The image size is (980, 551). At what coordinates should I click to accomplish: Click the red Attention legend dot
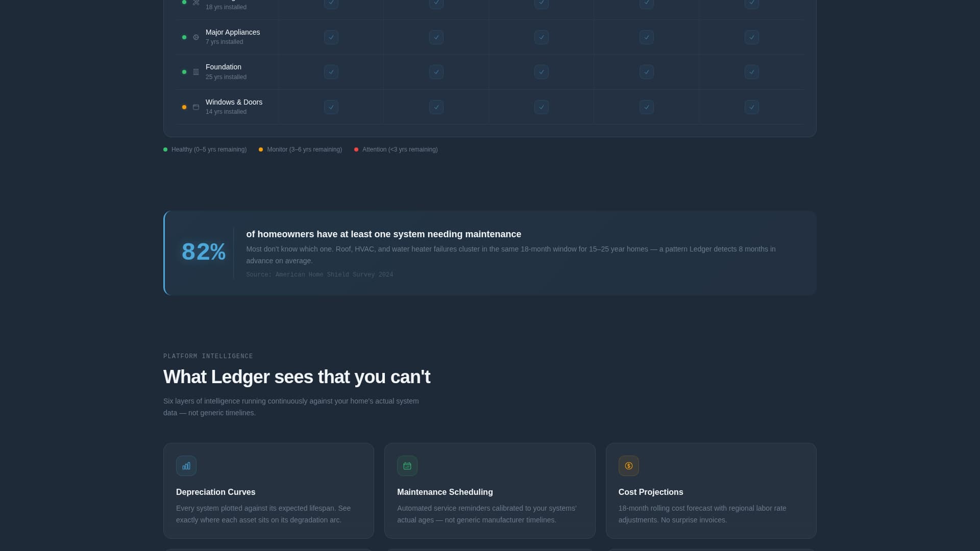point(356,149)
